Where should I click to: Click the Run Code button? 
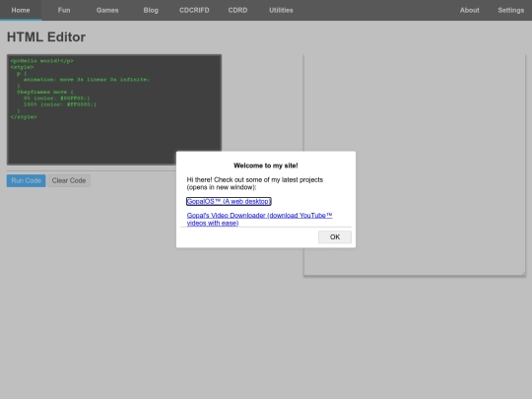tap(27, 180)
